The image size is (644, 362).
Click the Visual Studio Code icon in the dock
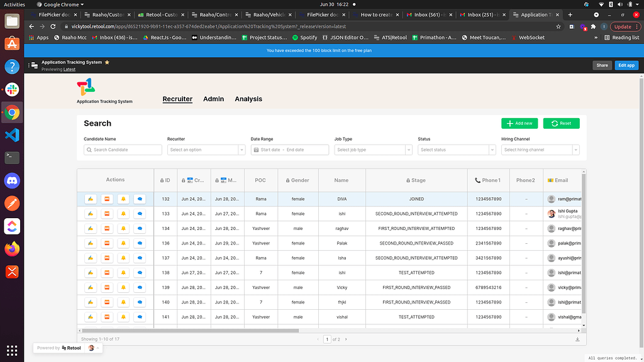tap(11, 134)
